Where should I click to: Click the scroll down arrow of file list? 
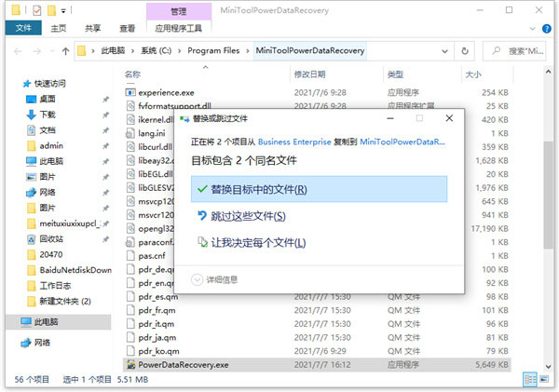click(x=548, y=366)
